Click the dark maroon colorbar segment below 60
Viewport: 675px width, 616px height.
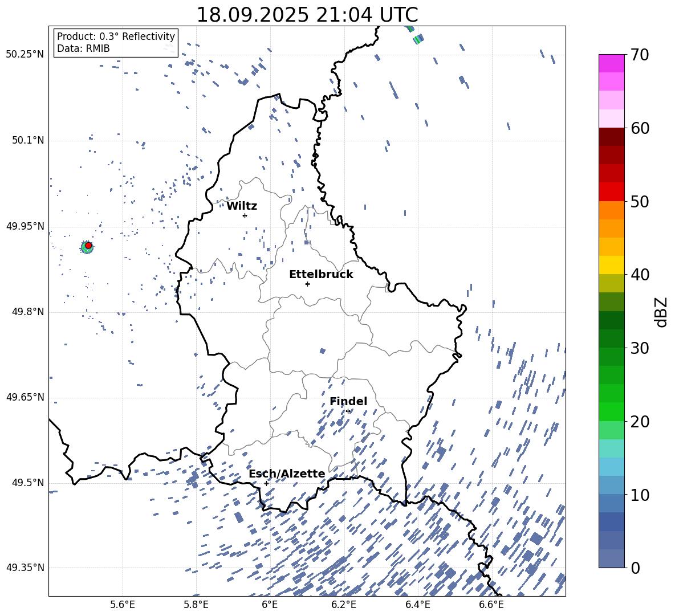(612, 137)
